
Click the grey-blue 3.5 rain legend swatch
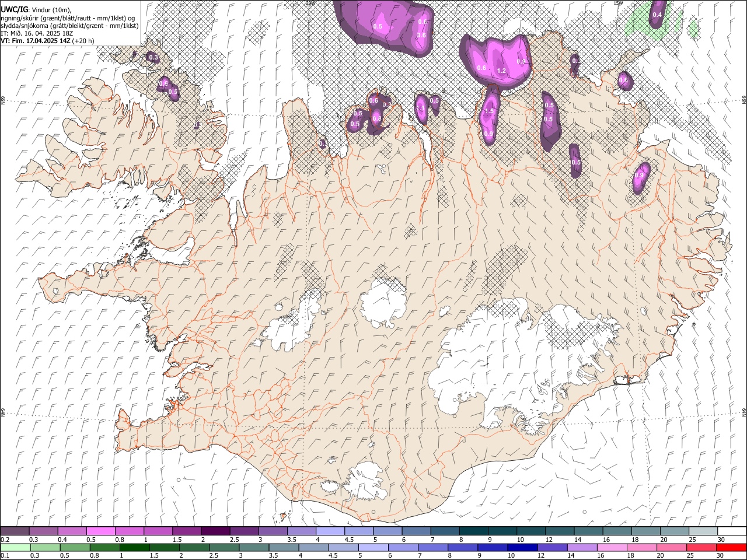pyautogui.click(x=283, y=548)
